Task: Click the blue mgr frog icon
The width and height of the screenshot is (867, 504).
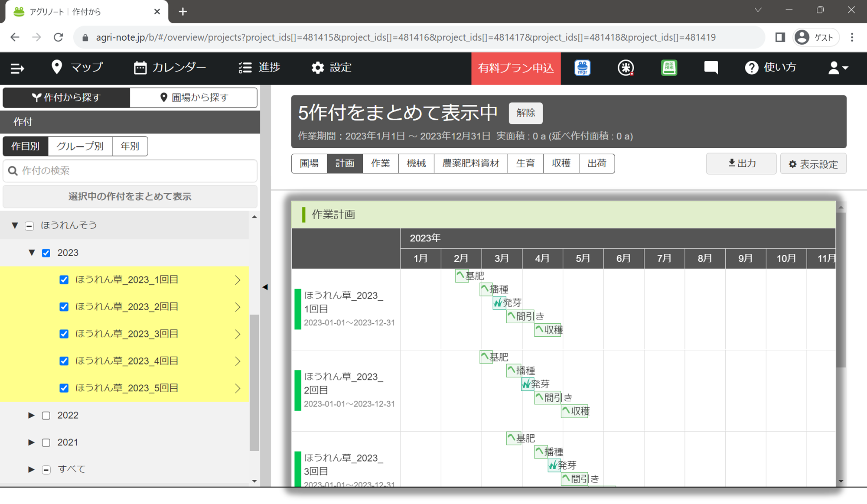Action: point(582,68)
